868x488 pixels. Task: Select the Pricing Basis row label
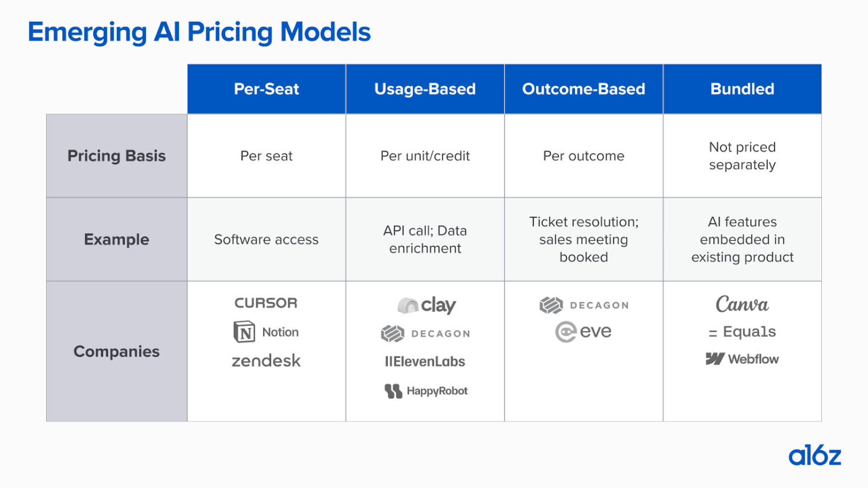click(x=117, y=156)
